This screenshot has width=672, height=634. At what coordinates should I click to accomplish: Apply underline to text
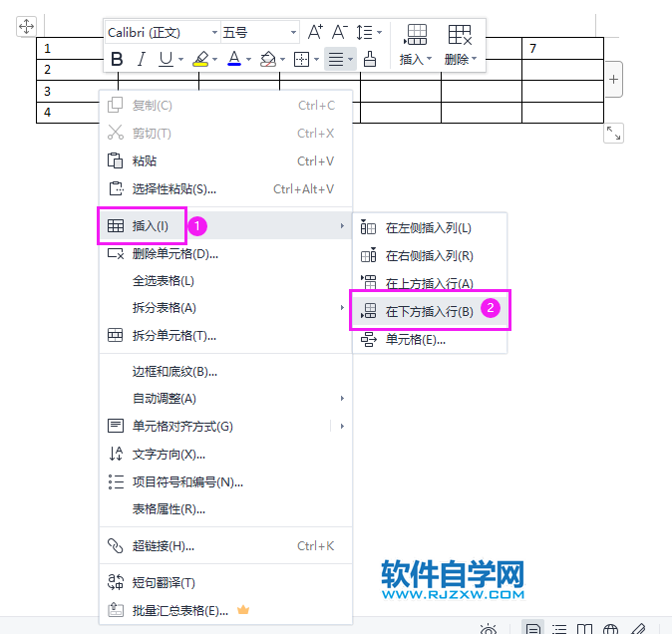pyautogui.click(x=166, y=59)
